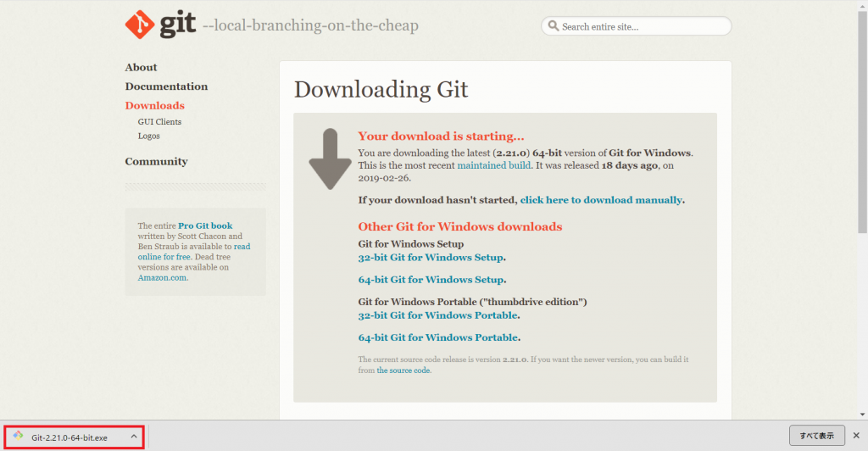Viewport: 868px width, 451px height.
Task: Click the 'すべて表示' show all button
Action: click(817, 436)
